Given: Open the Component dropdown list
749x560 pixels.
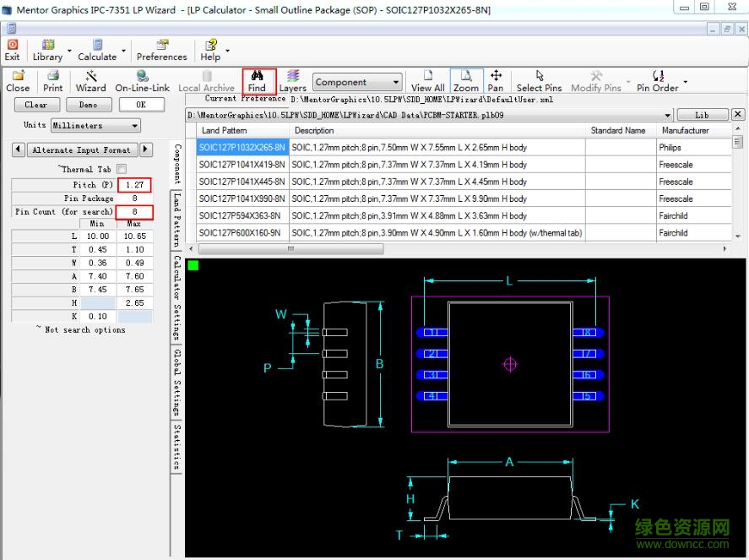Looking at the screenshot, I should 396,82.
